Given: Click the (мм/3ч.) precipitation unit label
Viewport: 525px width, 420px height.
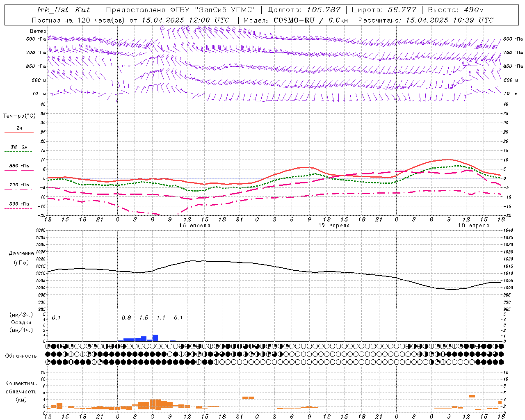Looking at the screenshot, I should click(21, 315).
